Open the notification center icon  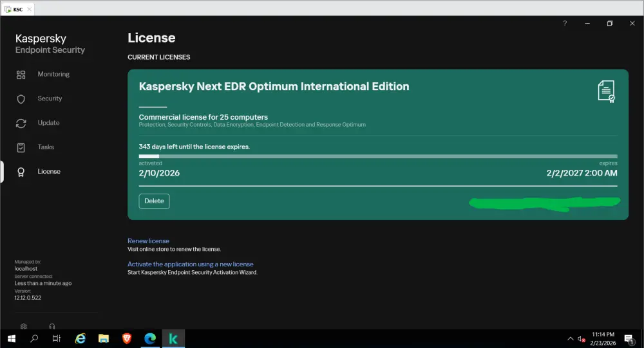629,339
